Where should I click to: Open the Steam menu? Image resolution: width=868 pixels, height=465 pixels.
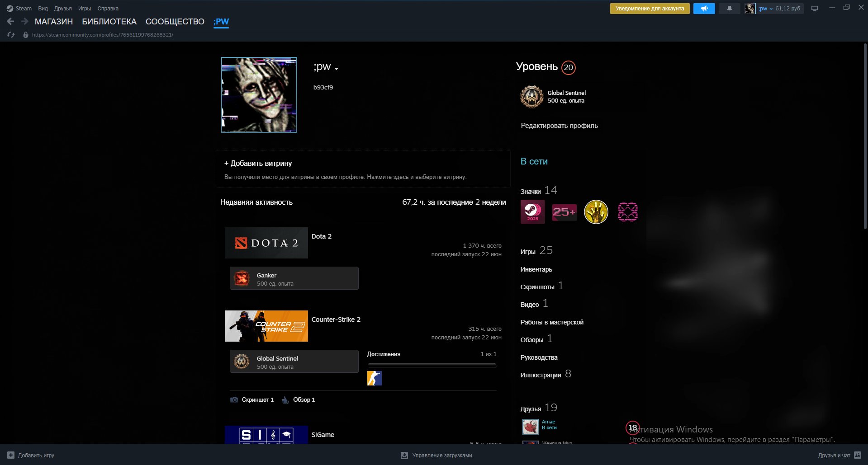[24, 9]
